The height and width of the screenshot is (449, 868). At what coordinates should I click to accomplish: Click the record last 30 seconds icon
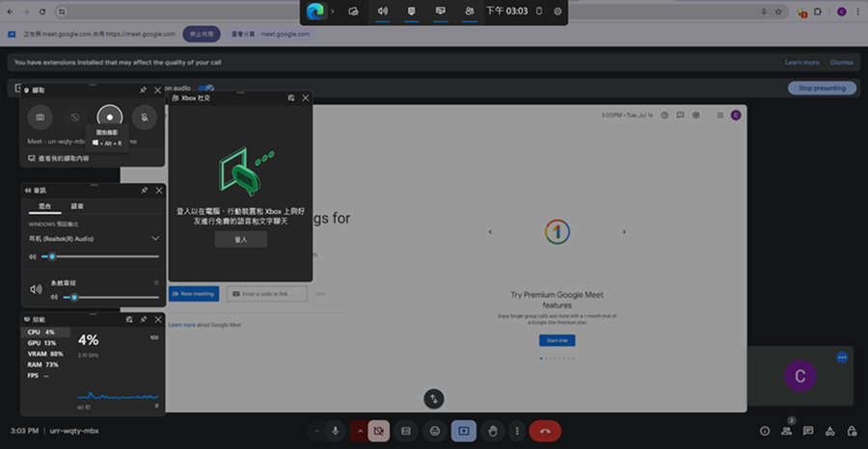[x=74, y=118]
